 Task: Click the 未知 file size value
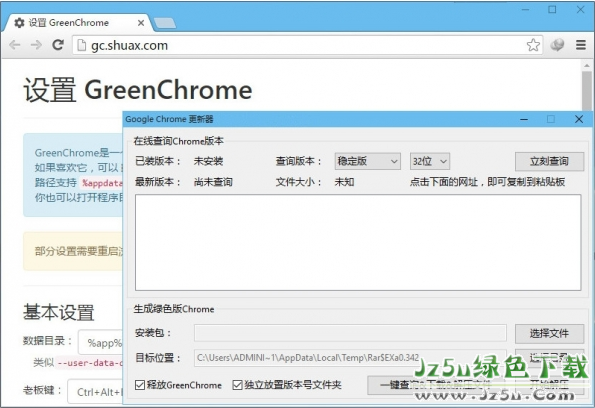pos(344,182)
